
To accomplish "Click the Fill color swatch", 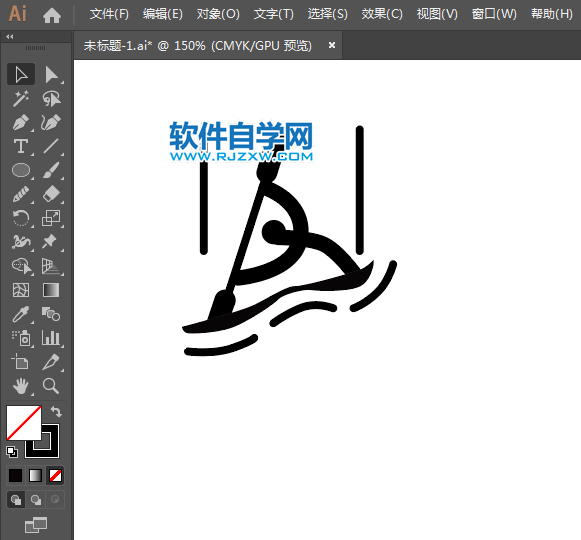I will (x=24, y=423).
